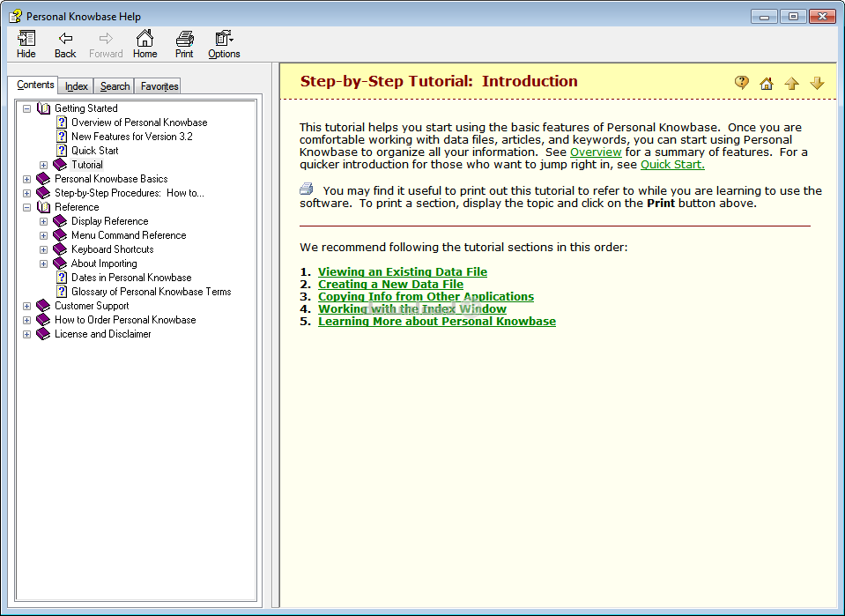Open the Quick Start link in text

672,165
